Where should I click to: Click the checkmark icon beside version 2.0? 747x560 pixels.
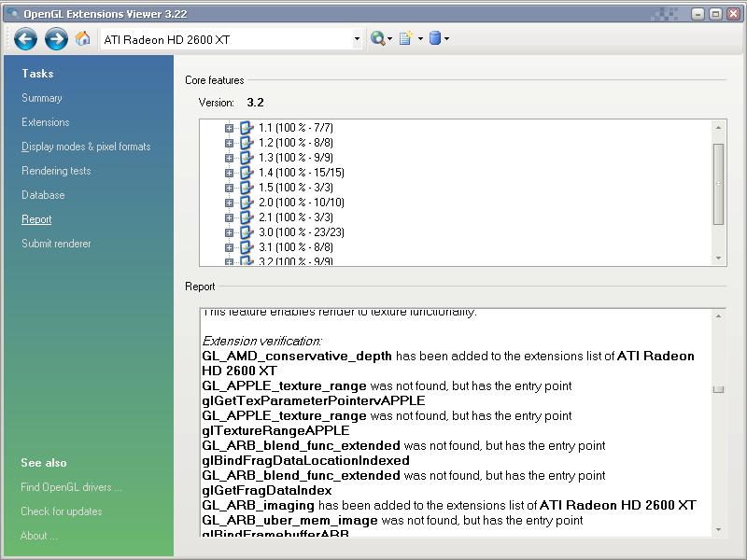click(x=247, y=203)
